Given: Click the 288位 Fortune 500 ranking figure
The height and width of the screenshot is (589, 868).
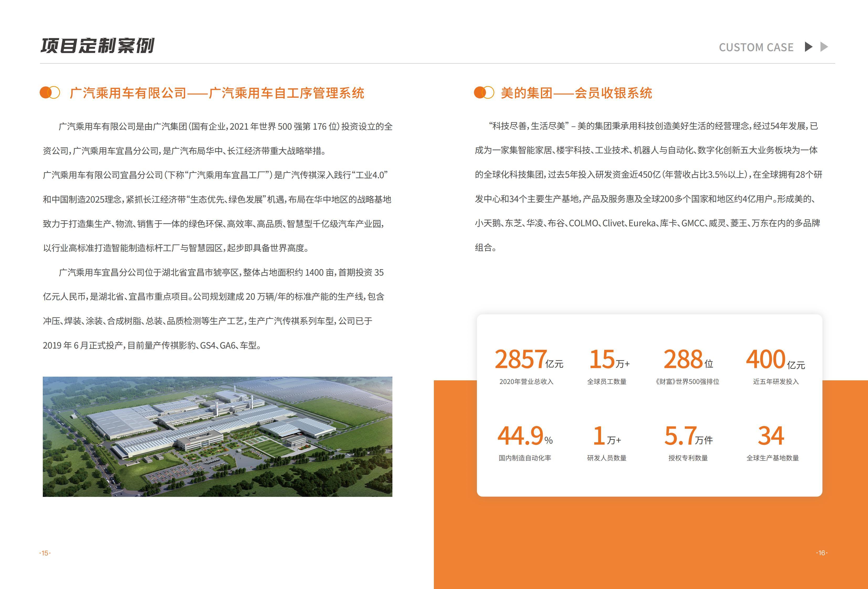Looking at the screenshot, I should click(689, 359).
